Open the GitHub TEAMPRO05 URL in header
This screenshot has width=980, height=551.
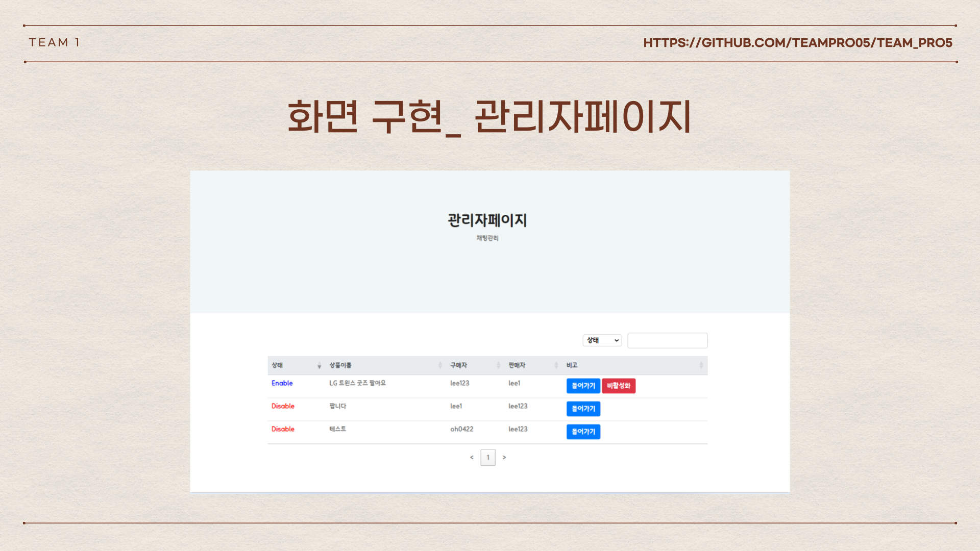point(797,43)
